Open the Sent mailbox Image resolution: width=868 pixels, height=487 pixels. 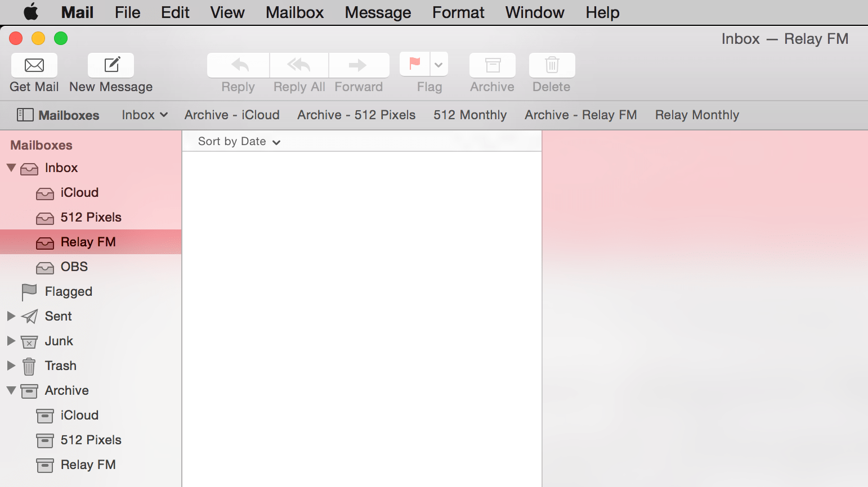(x=91, y=316)
